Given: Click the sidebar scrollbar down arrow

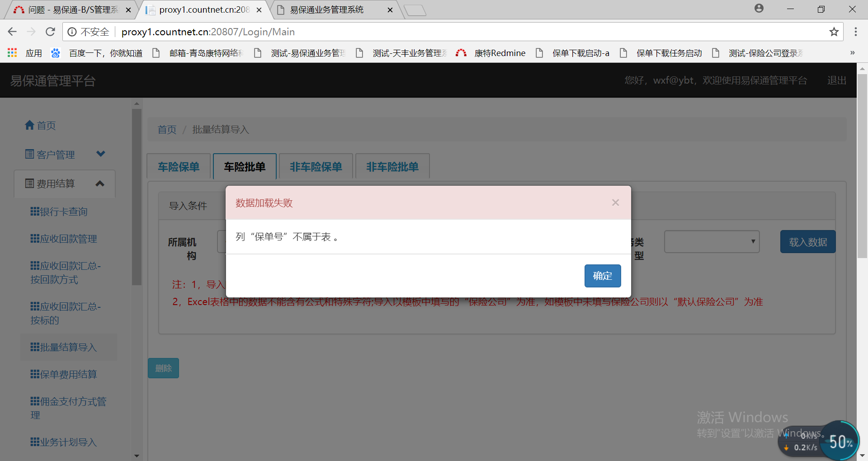Looking at the screenshot, I should coord(137,456).
